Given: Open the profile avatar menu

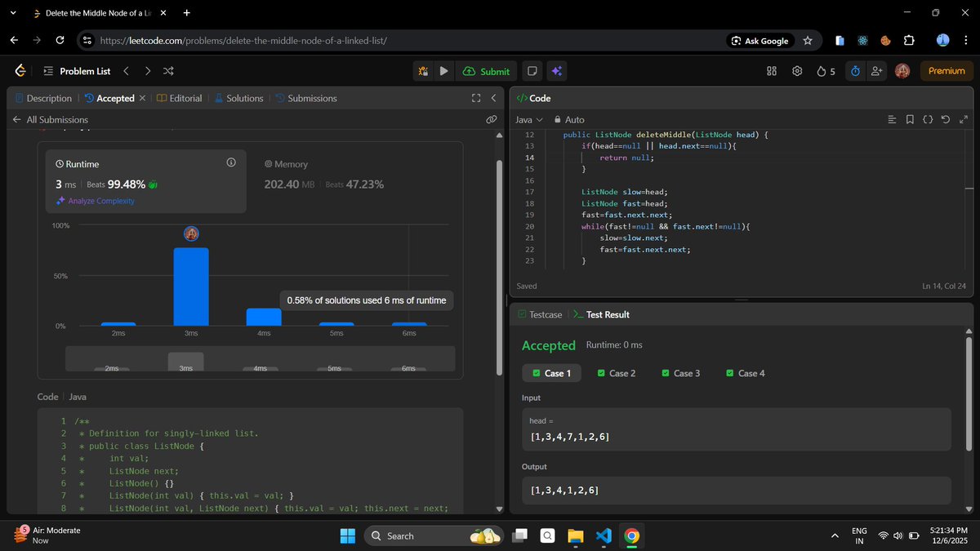Looking at the screenshot, I should pyautogui.click(x=902, y=71).
